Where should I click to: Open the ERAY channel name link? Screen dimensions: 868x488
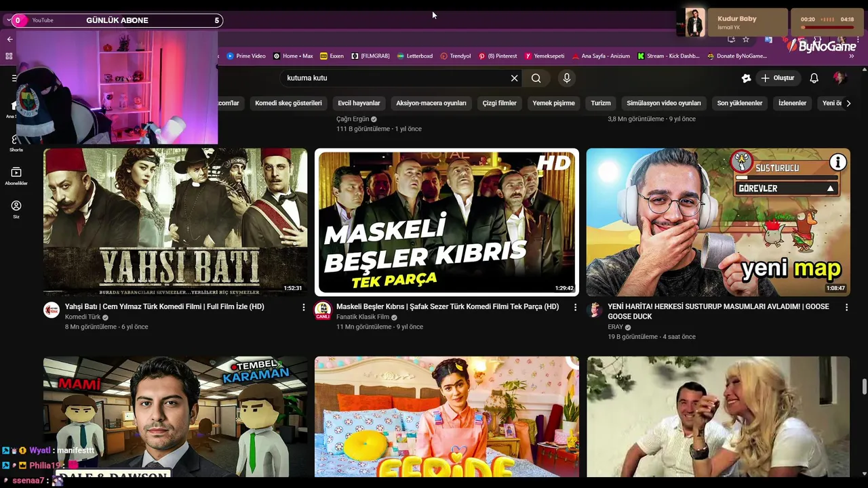tap(615, 327)
